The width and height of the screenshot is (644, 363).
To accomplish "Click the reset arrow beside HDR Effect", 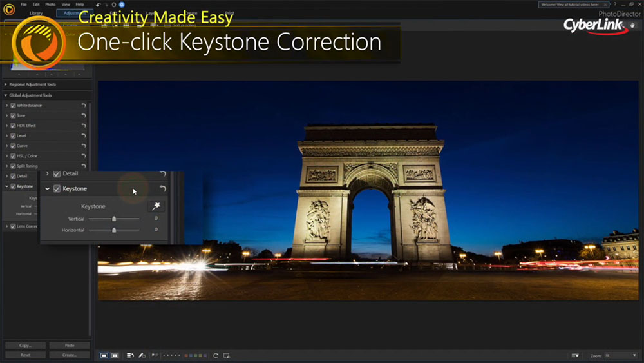I will [x=84, y=126].
